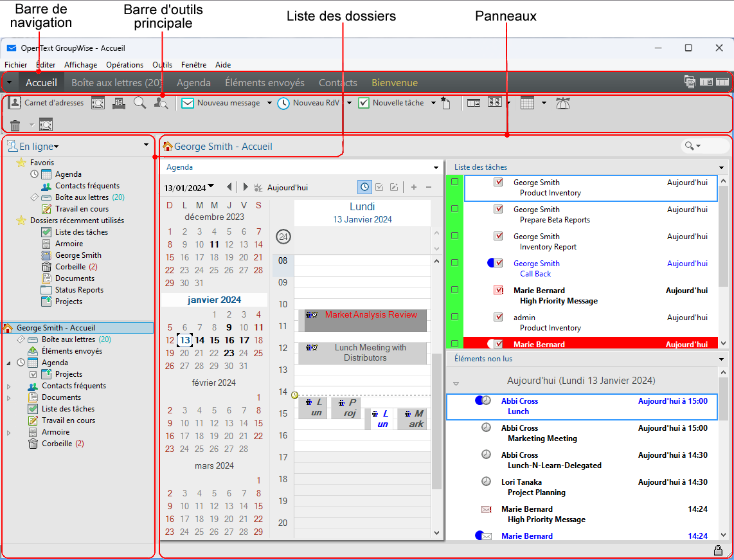The image size is (734, 560).
Task: Tick the checkbox beside Prepare Beta Reports task
Action: (454, 209)
